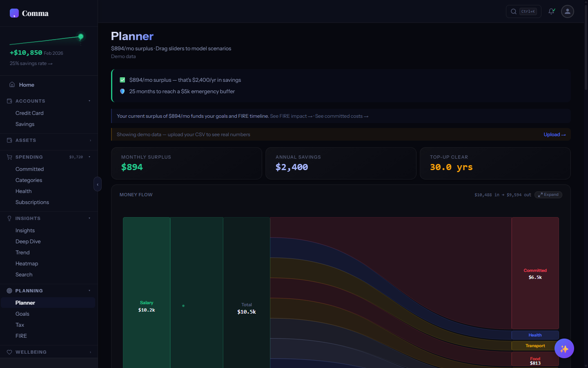Click the green savings checkbox icon
Image resolution: width=588 pixels, height=368 pixels.
122,80
